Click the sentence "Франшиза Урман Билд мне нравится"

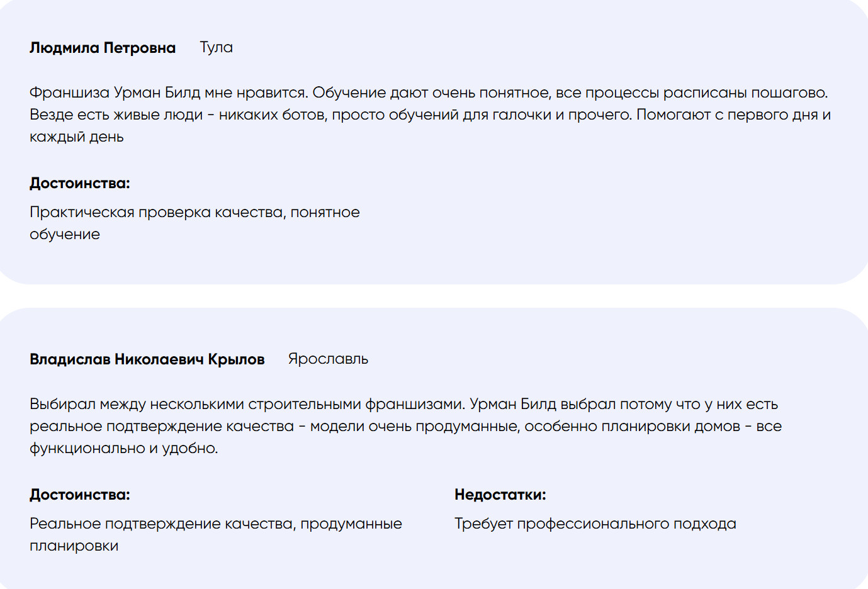(x=169, y=93)
